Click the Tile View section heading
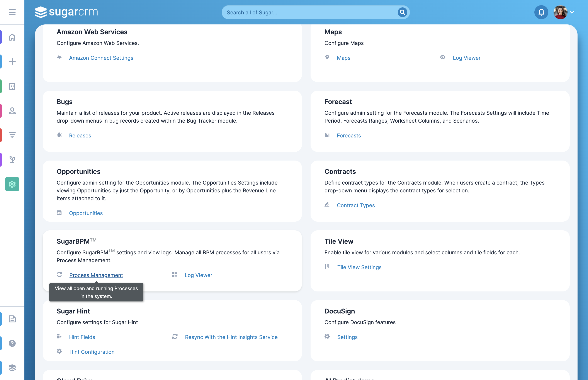Screen dimensions: 588x380 339,241
